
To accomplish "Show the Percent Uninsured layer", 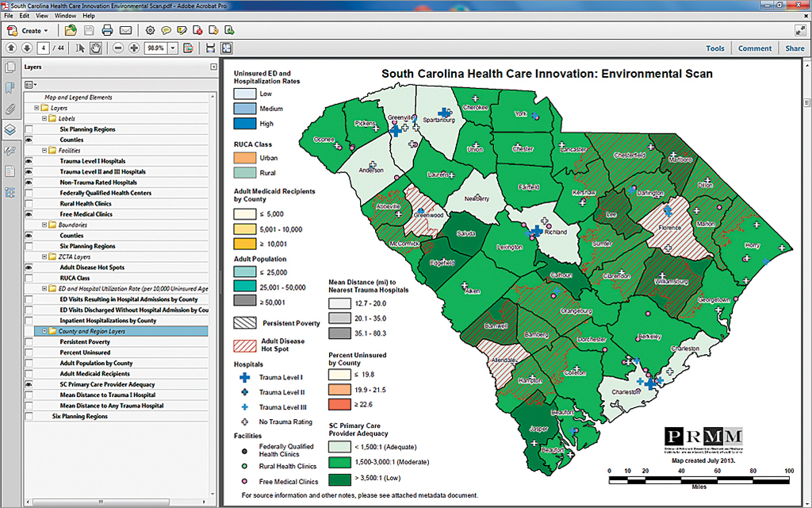I will coord(29,352).
